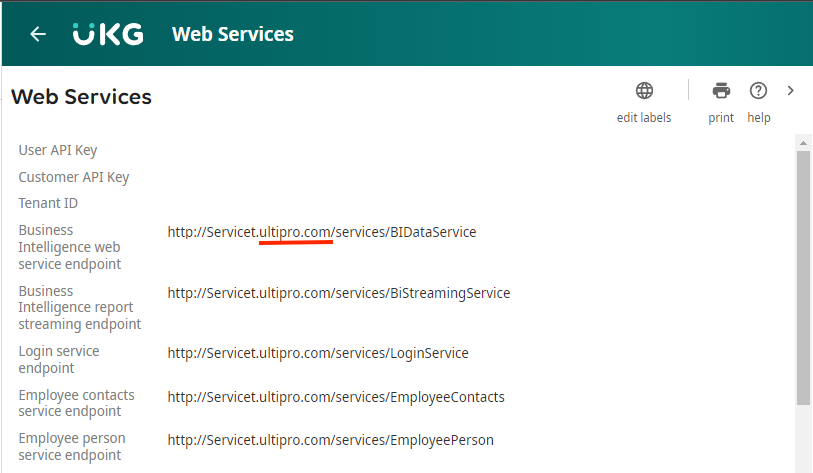Click scrollbar up arrow

coord(803,143)
